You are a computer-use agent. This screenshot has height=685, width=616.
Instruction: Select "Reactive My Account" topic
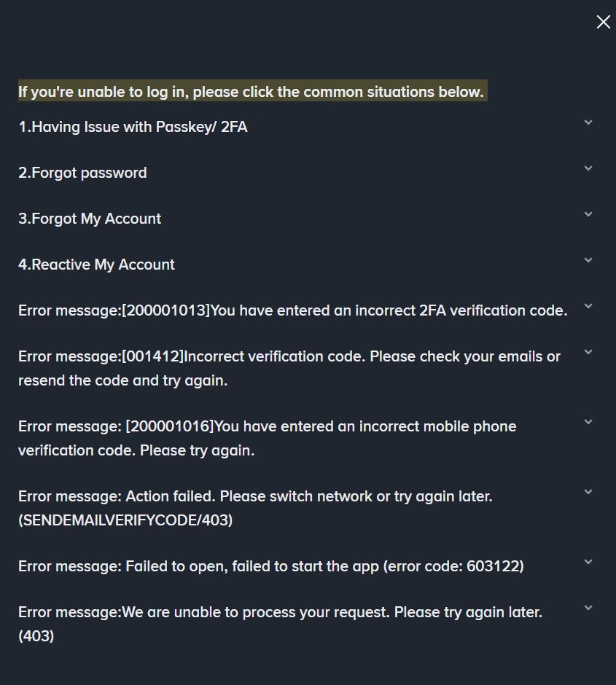(96, 265)
